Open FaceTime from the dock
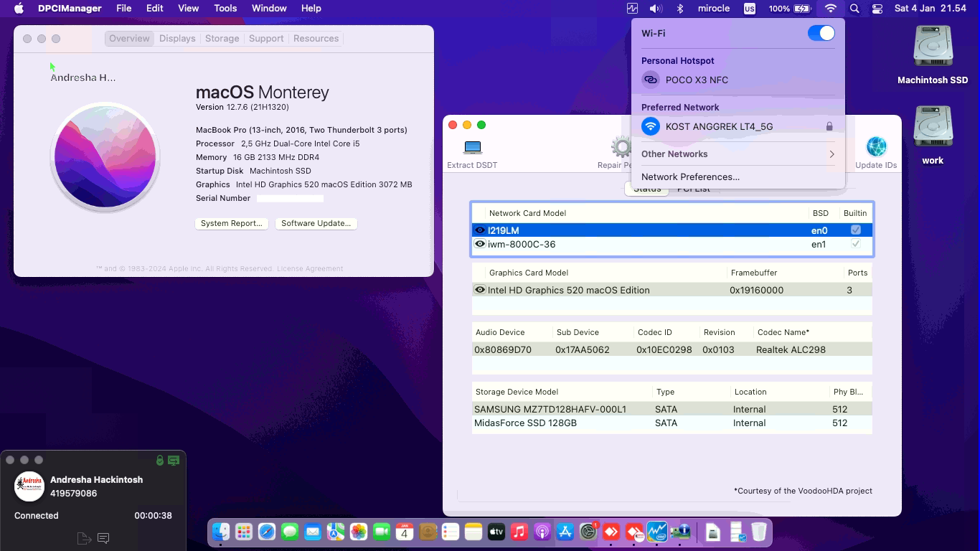This screenshot has height=551, width=980. coord(382,532)
